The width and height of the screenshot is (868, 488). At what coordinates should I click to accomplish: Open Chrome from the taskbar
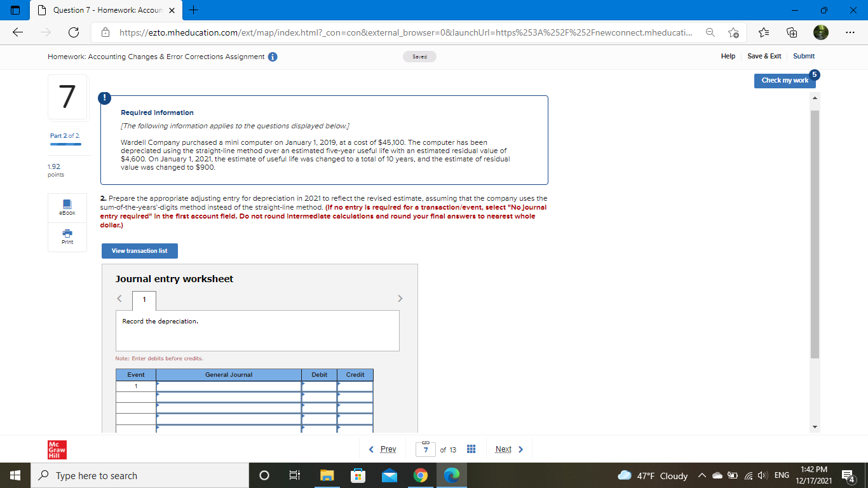tap(421, 475)
